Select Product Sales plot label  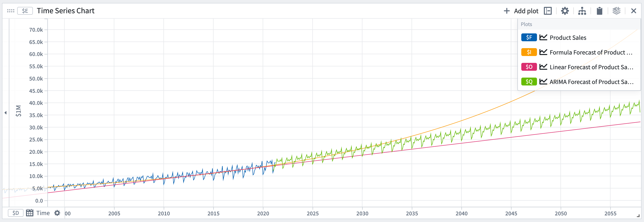click(568, 38)
